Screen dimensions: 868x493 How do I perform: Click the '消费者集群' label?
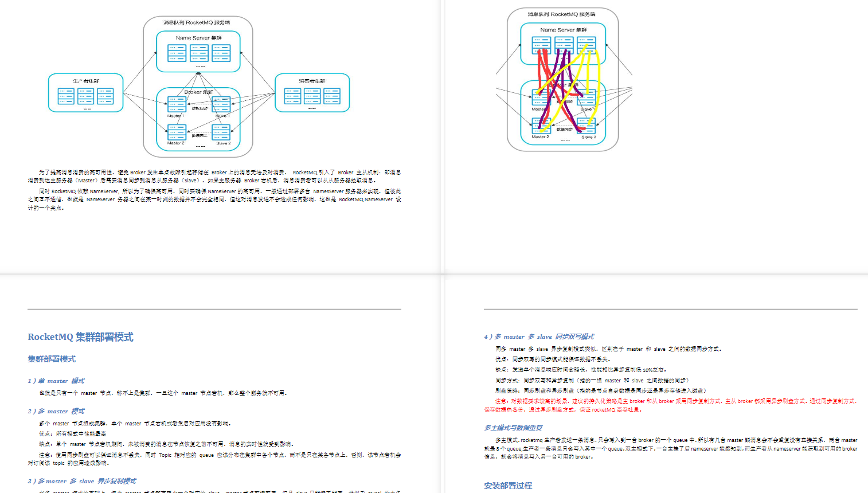click(x=312, y=81)
